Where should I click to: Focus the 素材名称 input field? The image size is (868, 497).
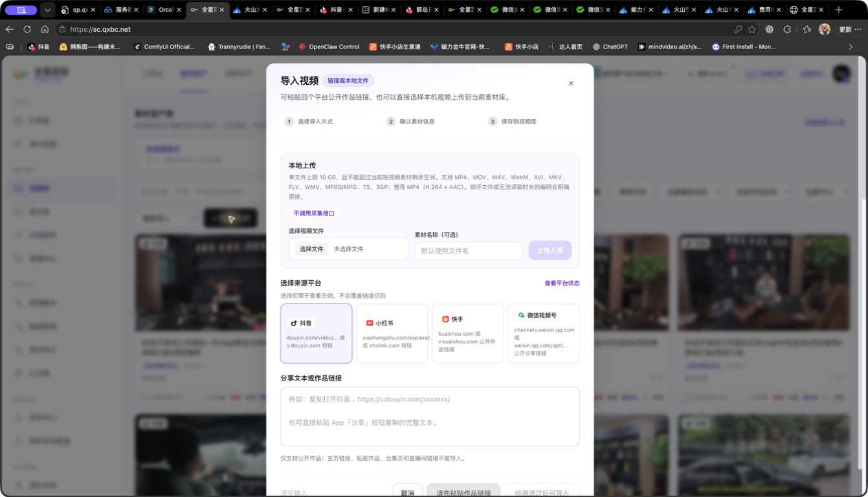click(x=468, y=250)
